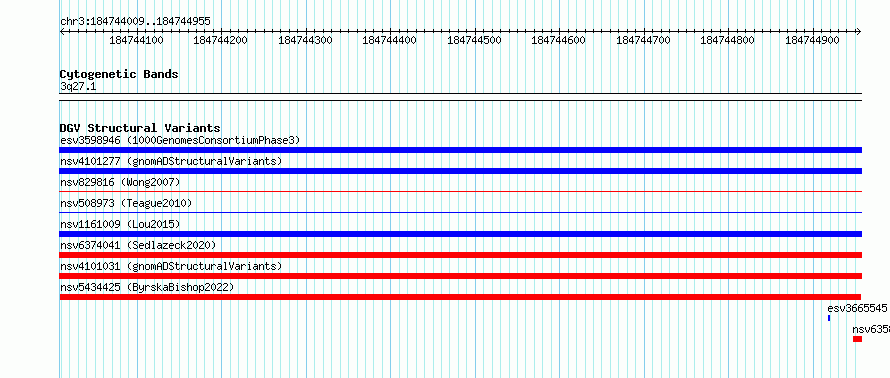Click the nsv5434425 ByrskaBishop2022 red bar
Viewport: 890px width, 378px height.
(460, 297)
